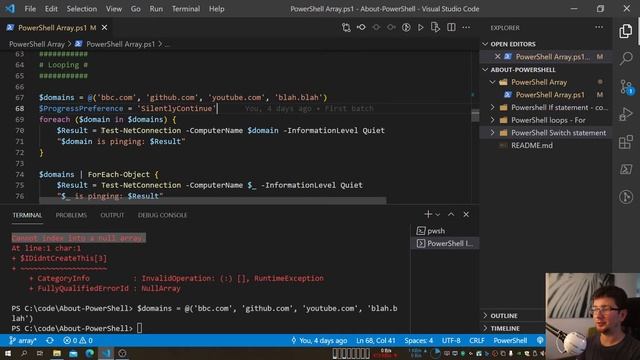This screenshot has height=360, width=640.
Task: Click the toggle file blame icon
Action: click(x=361, y=27)
